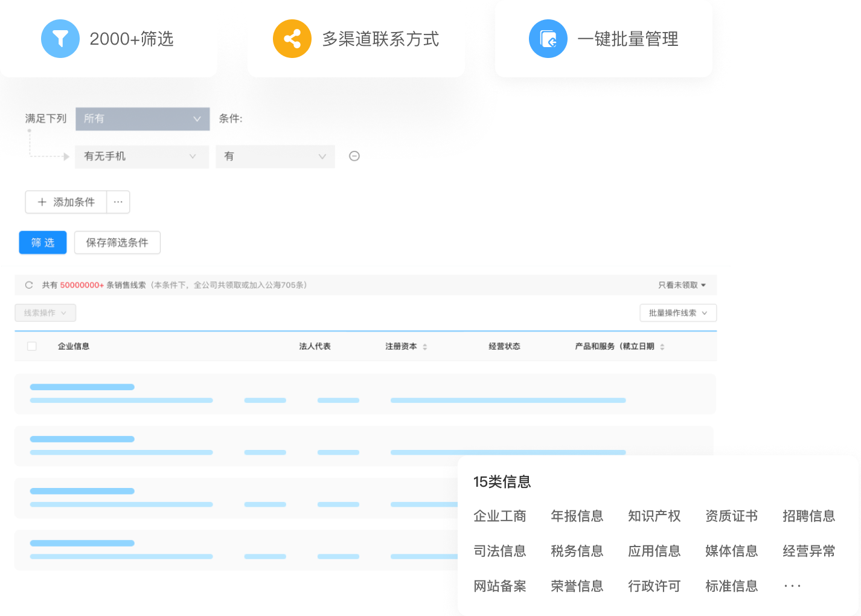Click the refresh icon before the lead count
The image size is (861, 616).
[x=28, y=284]
